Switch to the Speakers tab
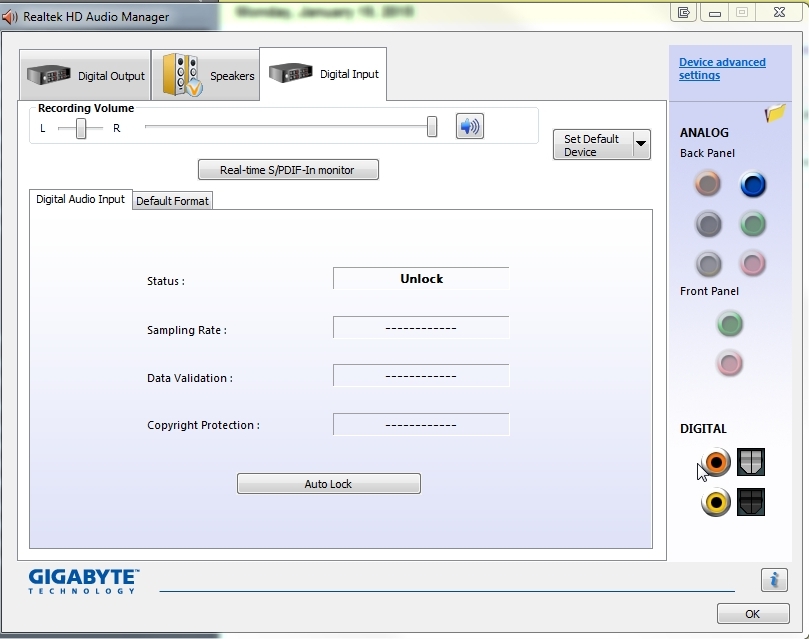Image resolution: width=809 pixels, height=639 pixels. point(206,75)
